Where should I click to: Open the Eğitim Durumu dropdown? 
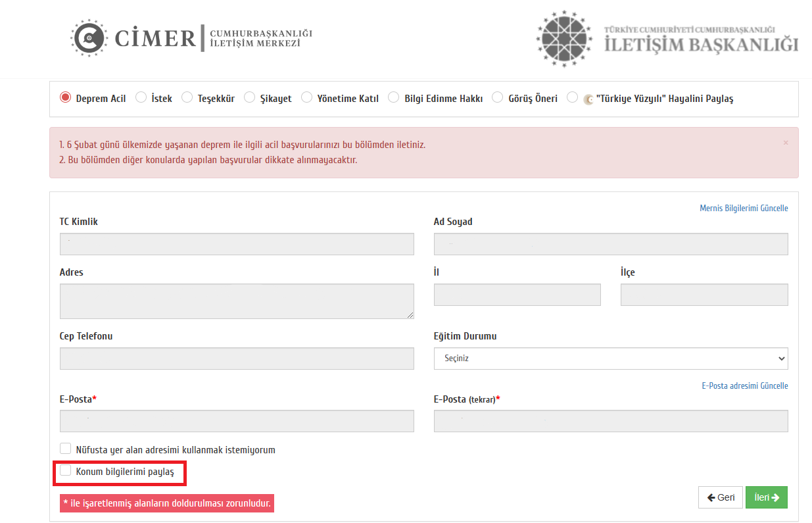(x=610, y=359)
